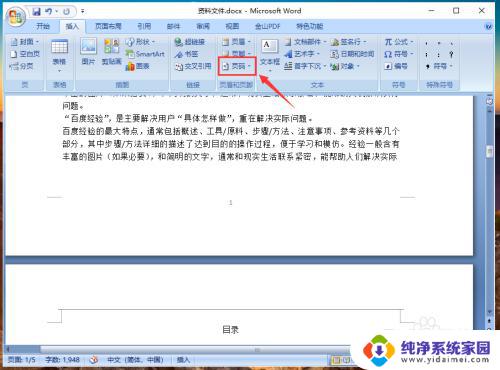Click the vertical scrollbar thumb
This screenshot has width=500, height=370.
coord(489,152)
